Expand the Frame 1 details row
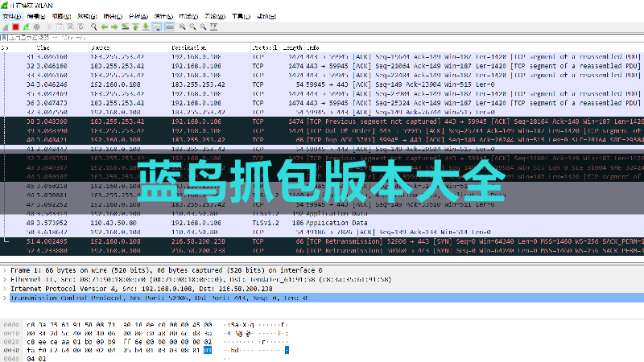 pyautogui.click(x=4, y=270)
